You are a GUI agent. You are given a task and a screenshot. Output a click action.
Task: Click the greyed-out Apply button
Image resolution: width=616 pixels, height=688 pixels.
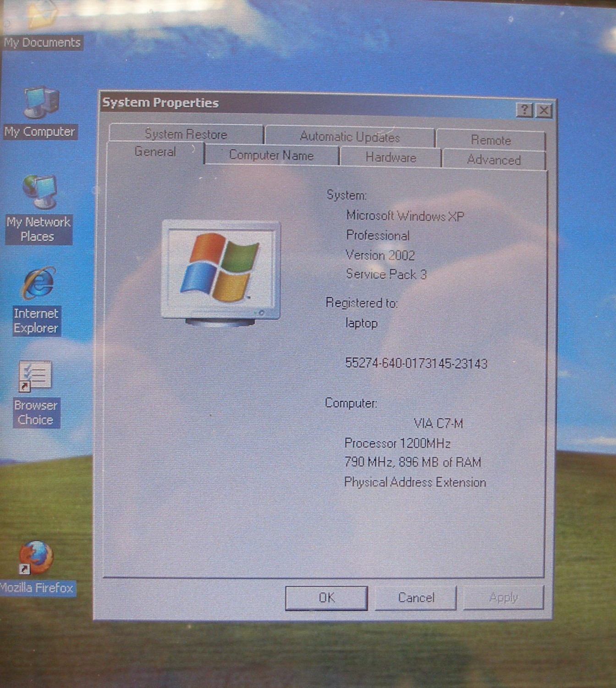click(x=503, y=598)
